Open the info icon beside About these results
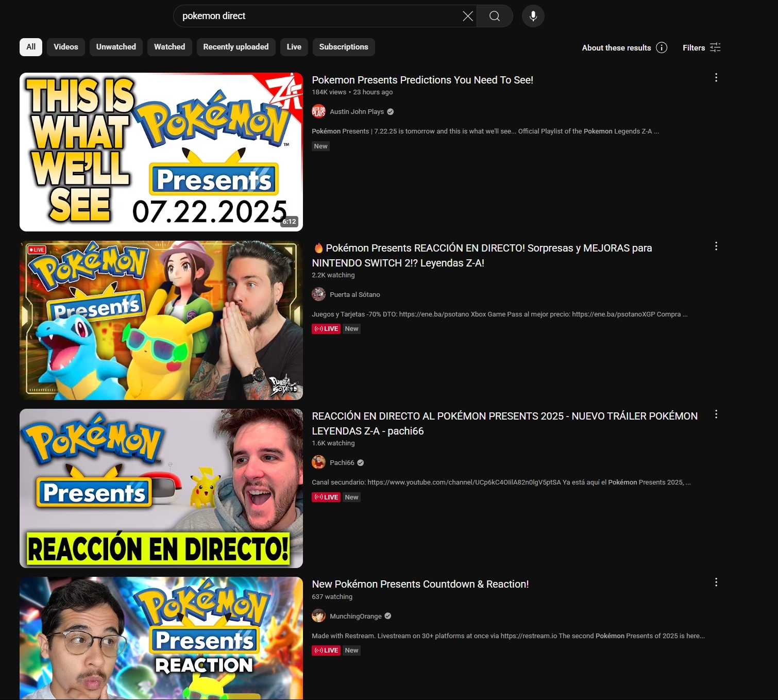This screenshot has height=700, width=778. [662, 47]
